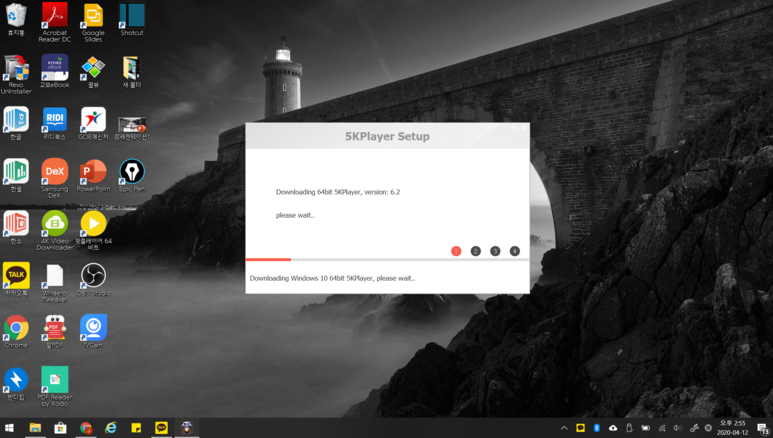Launch Internet Explorer from the taskbar
This screenshot has height=438, width=773.
[111, 428]
